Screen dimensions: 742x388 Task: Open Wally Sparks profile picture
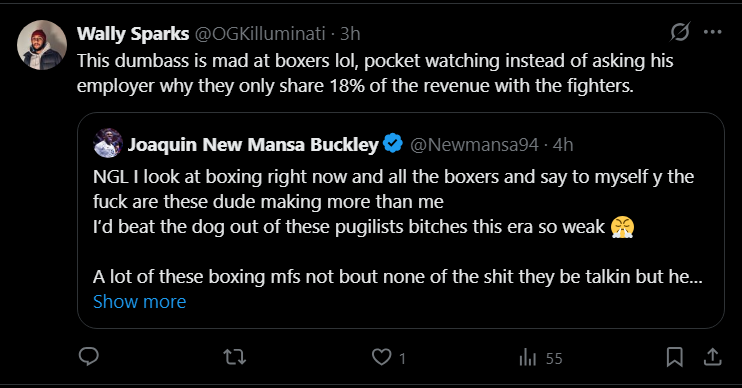tap(42, 45)
